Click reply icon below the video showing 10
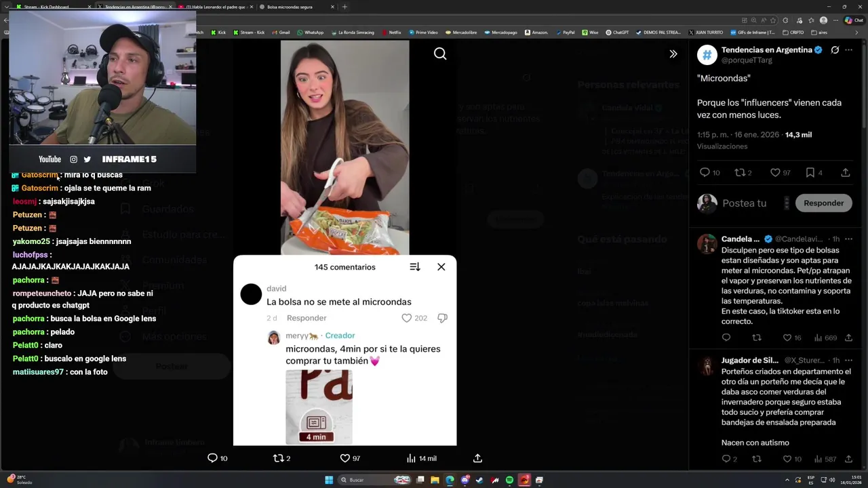 coord(212,458)
